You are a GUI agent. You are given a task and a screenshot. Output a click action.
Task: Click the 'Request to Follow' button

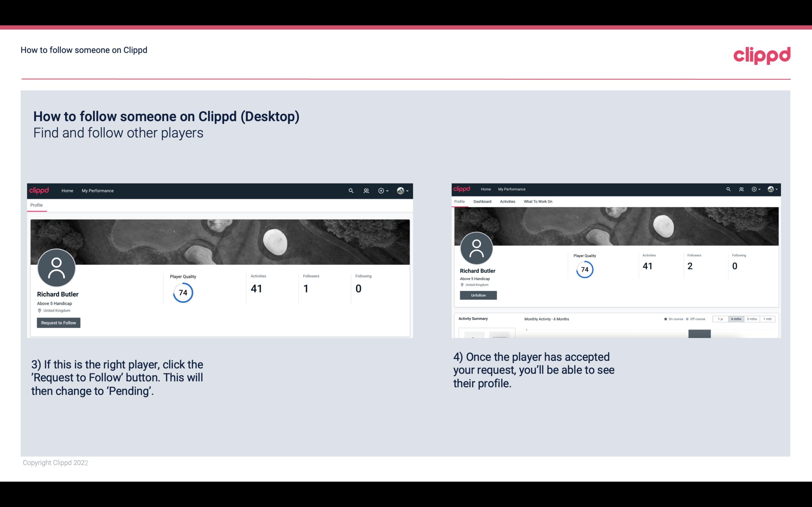click(58, 323)
